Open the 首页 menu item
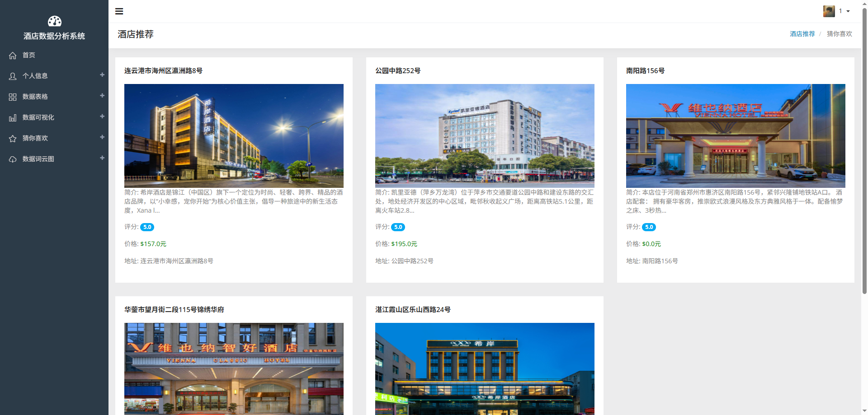868x415 pixels. (x=29, y=55)
